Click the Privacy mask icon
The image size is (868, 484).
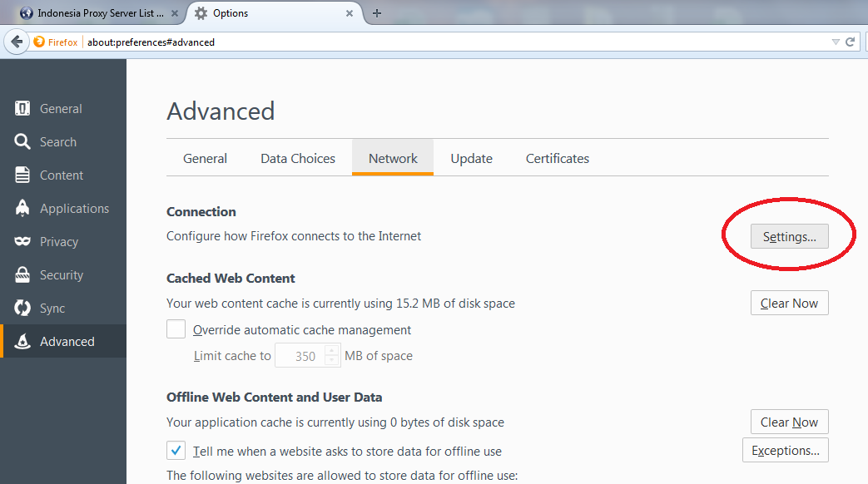click(23, 242)
